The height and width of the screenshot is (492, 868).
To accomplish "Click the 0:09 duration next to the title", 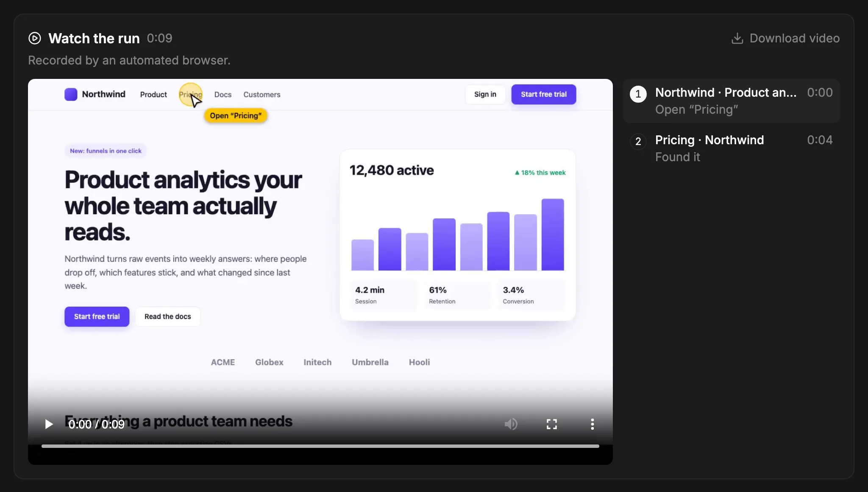I will click(x=159, y=38).
